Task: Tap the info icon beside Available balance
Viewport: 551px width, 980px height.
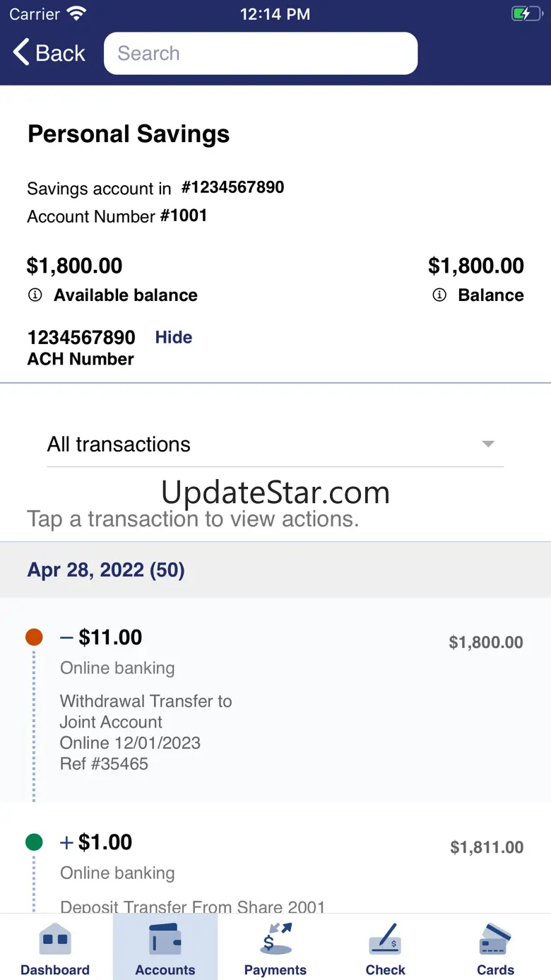Action: coord(35,295)
